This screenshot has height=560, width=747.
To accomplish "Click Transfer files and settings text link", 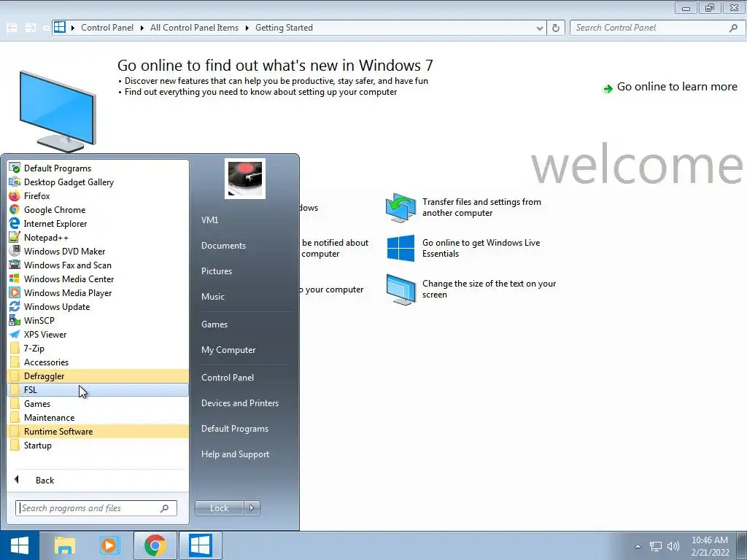I will click(x=481, y=207).
